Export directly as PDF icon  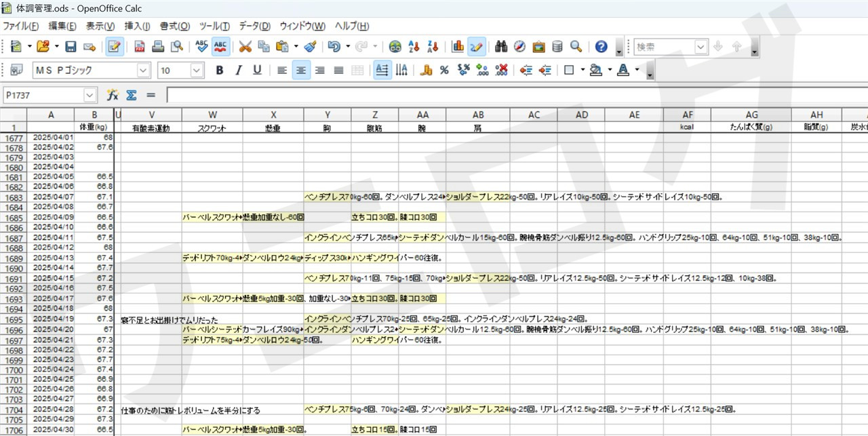(140, 47)
